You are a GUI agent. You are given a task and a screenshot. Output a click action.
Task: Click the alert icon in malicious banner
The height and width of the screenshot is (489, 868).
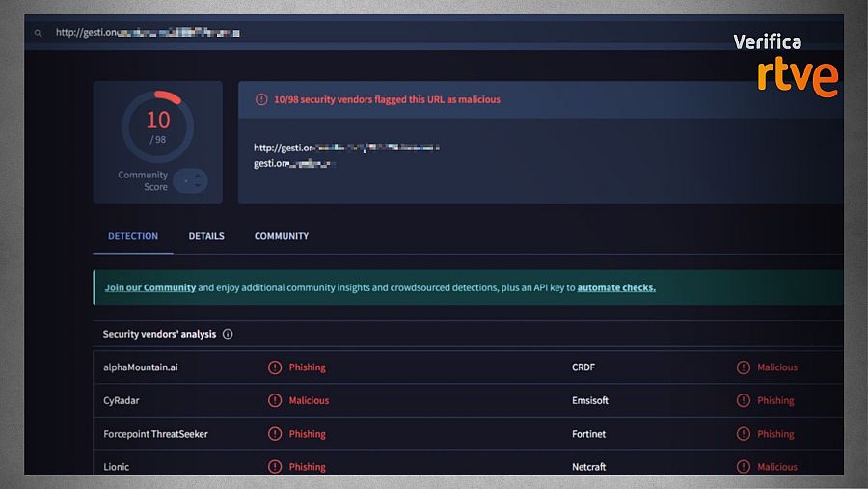pyautogui.click(x=261, y=99)
